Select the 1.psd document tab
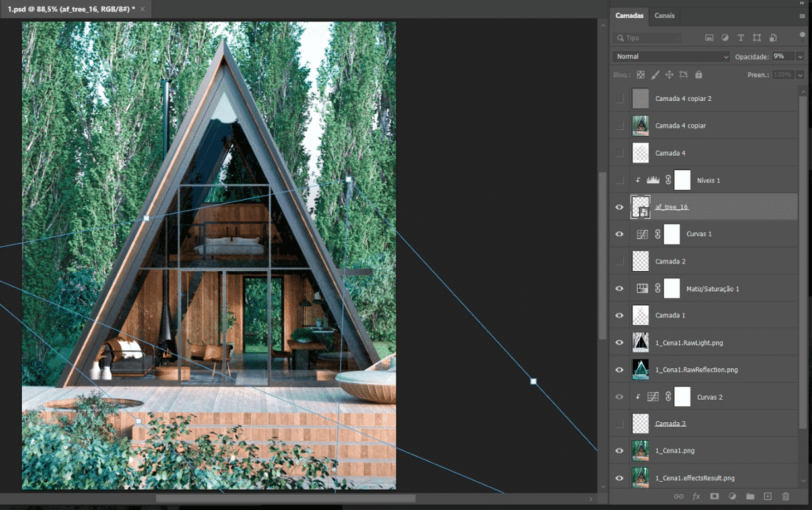 [71, 9]
